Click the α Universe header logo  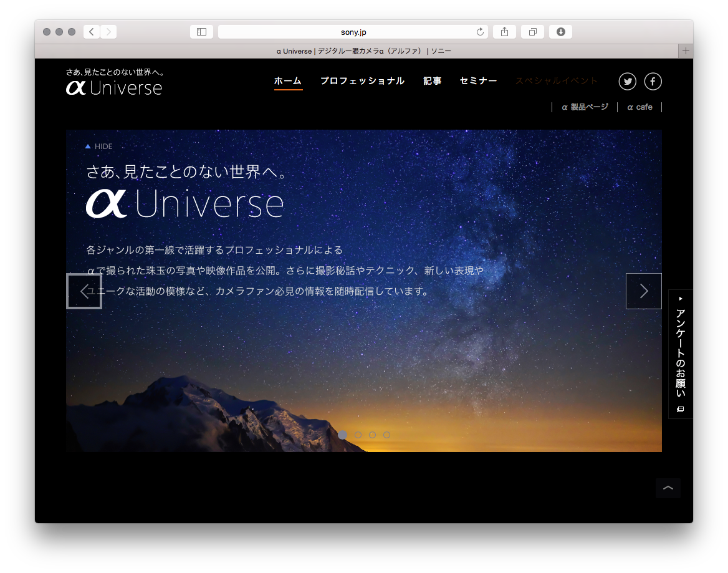point(115,82)
